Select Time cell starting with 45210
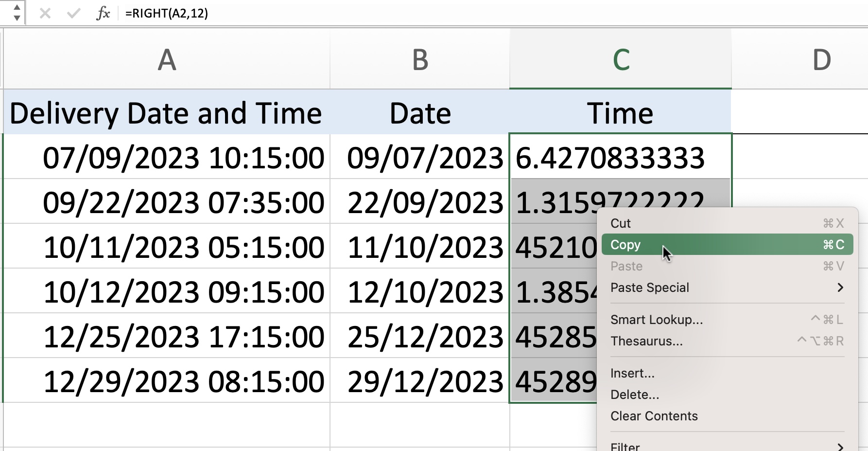868x451 pixels. click(554, 247)
